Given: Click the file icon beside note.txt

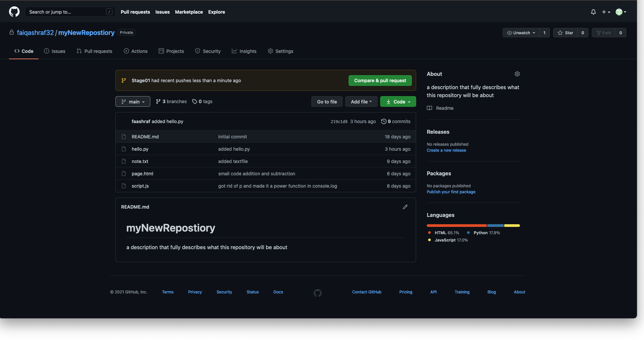Looking at the screenshot, I should pos(124,161).
